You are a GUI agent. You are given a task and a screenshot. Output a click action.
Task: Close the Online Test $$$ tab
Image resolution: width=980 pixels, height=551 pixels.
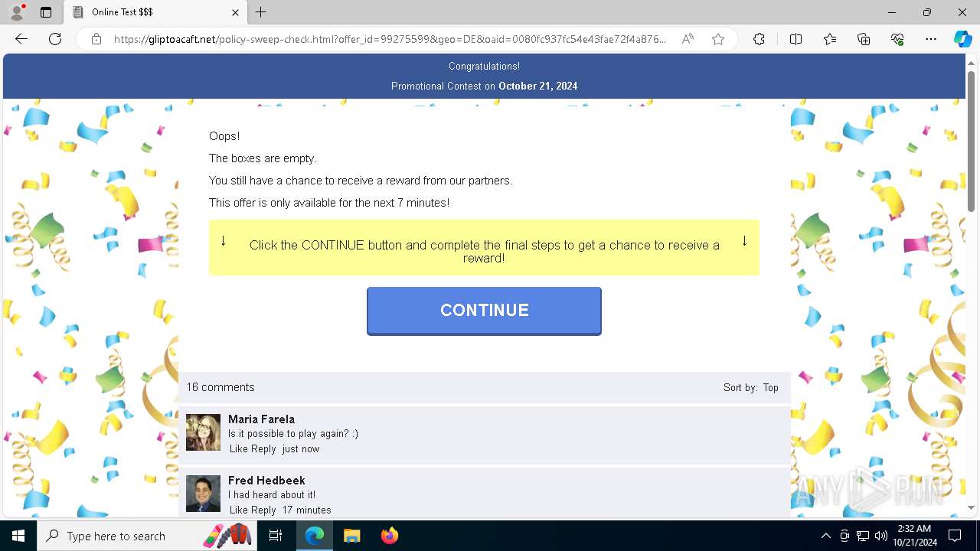click(x=235, y=12)
